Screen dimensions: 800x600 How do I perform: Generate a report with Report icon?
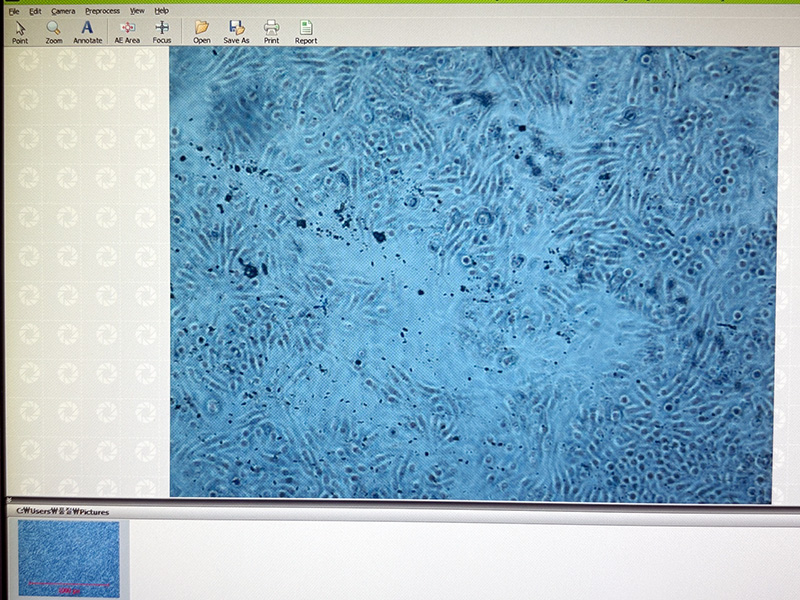[x=306, y=31]
